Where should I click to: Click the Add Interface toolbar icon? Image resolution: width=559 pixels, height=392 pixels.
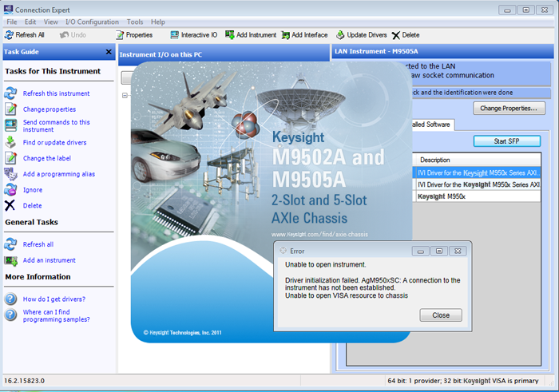[285, 35]
